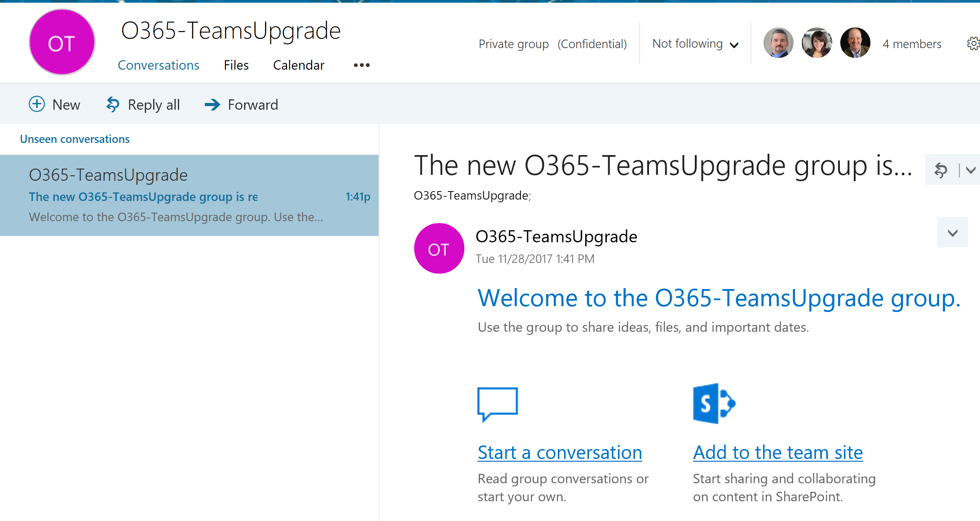The image size is (980, 521).
Task: Click reply icon beside message subject
Action: 940,170
